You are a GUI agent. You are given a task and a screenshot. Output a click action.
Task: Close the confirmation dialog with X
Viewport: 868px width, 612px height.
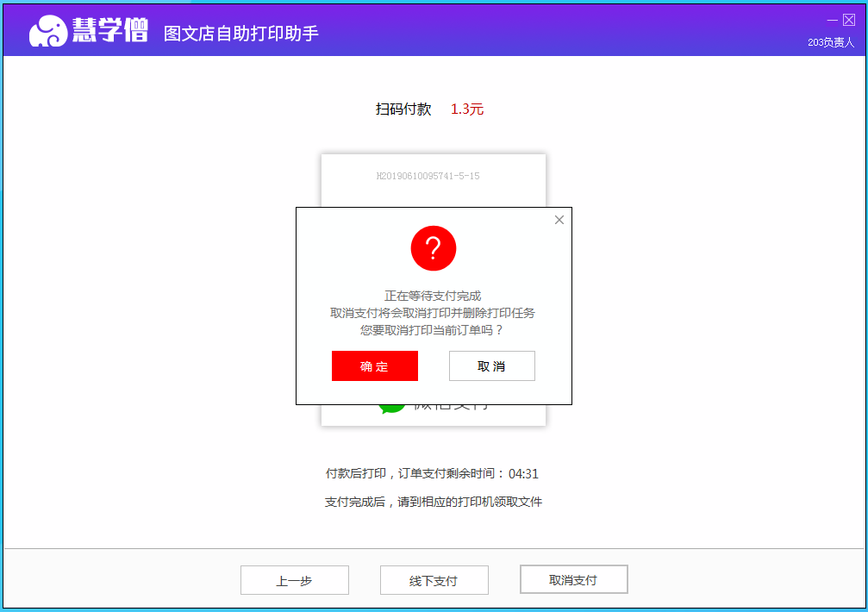point(559,220)
